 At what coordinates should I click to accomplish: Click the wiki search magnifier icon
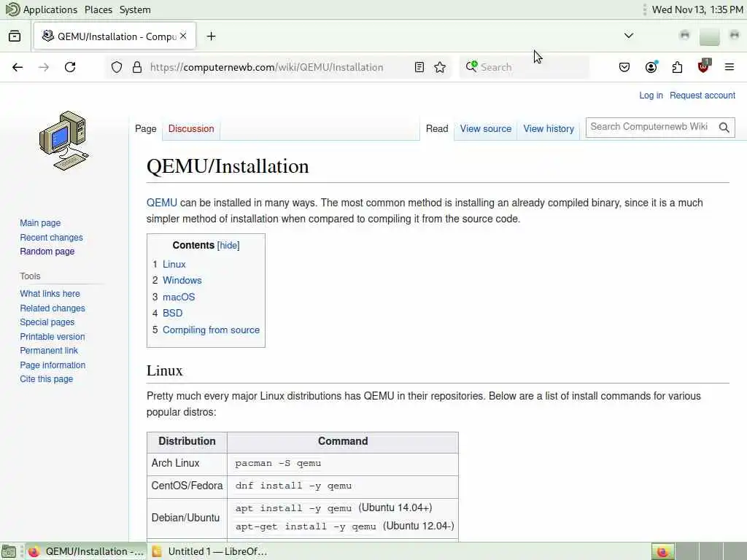tap(724, 127)
